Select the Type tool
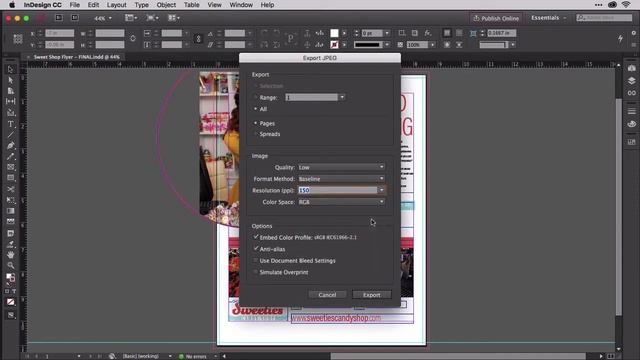The height and width of the screenshot is (360, 640). click(x=11, y=124)
